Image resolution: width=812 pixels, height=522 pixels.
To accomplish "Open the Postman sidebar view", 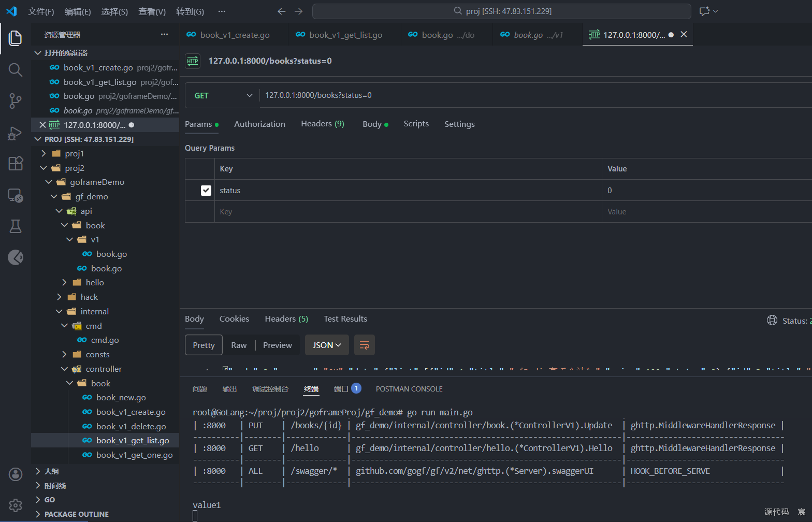I will 16,257.
